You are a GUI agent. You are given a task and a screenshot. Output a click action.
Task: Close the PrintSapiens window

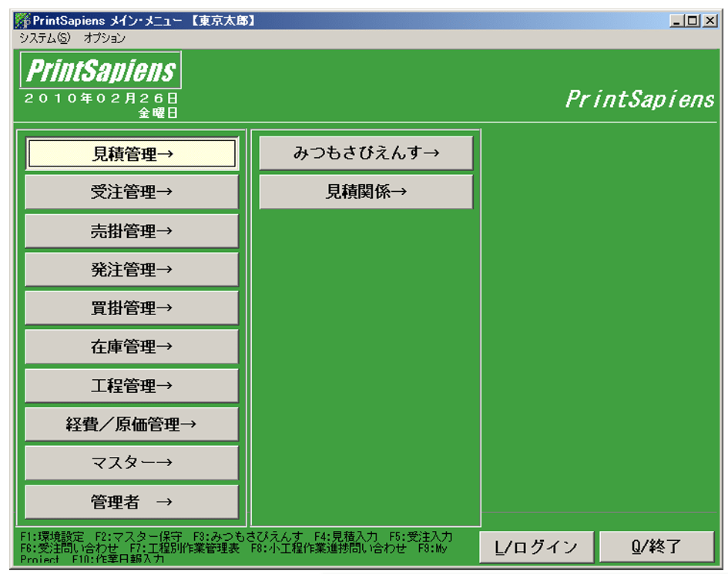[710, 21]
